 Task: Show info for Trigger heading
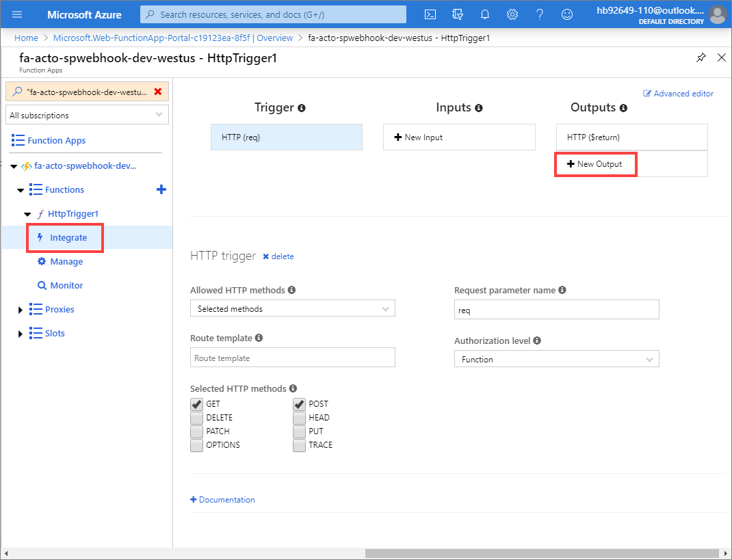pyautogui.click(x=302, y=108)
